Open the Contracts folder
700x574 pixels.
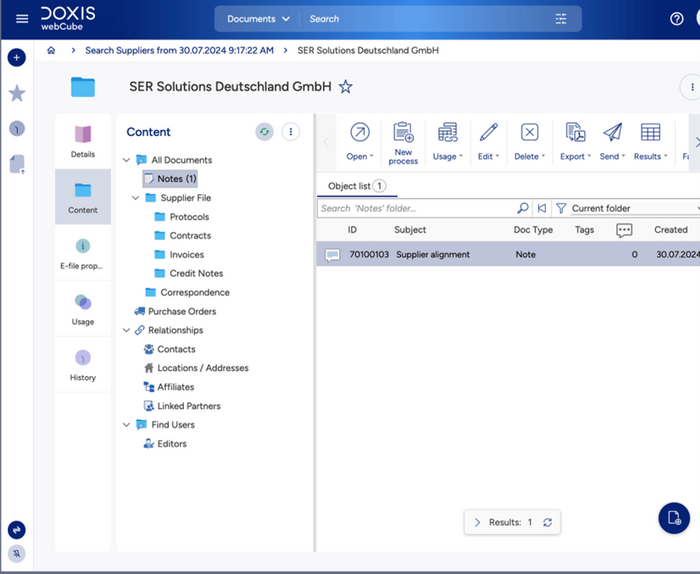pos(183,236)
